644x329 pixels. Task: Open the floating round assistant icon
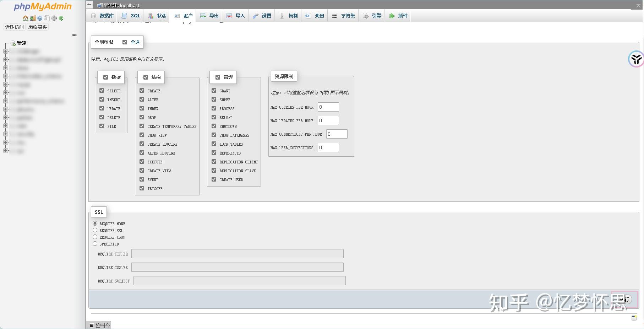click(x=636, y=59)
